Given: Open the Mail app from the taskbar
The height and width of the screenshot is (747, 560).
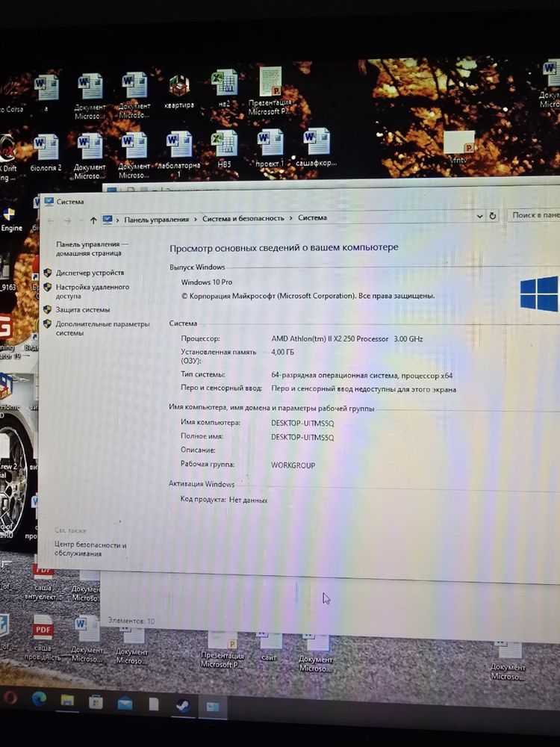Looking at the screenshot, I should [125, 703].
